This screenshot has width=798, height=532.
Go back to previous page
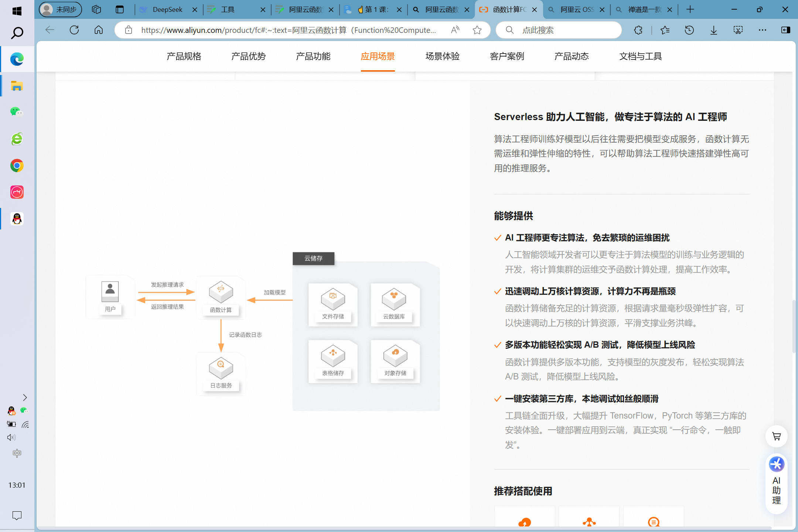(50, 30)
